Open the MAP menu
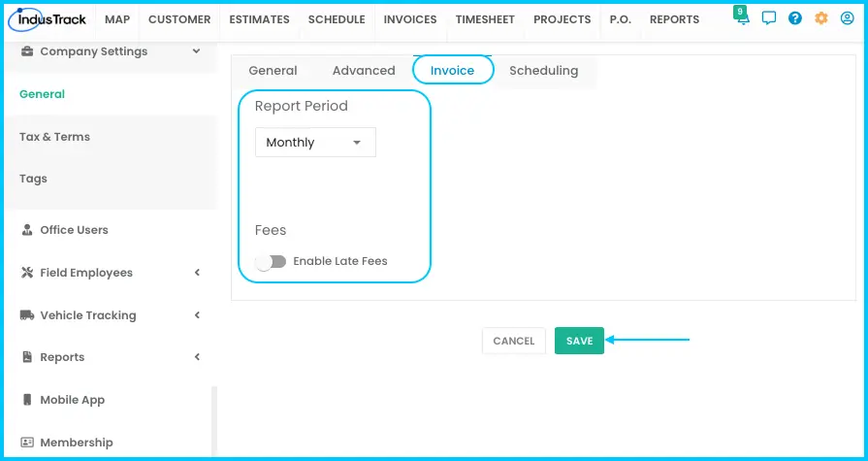The height and width of the screenshot is (461, 868). 117,19
